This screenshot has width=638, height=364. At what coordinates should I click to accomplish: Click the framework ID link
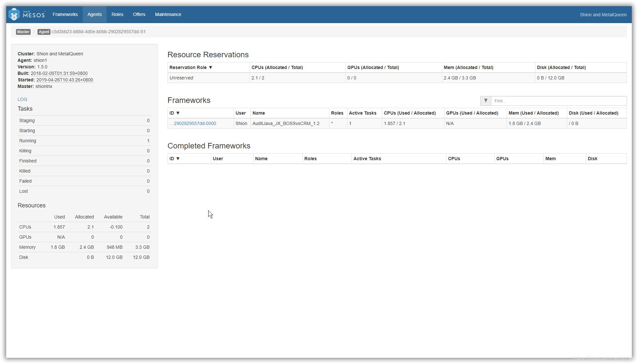[x=193, y=123]
